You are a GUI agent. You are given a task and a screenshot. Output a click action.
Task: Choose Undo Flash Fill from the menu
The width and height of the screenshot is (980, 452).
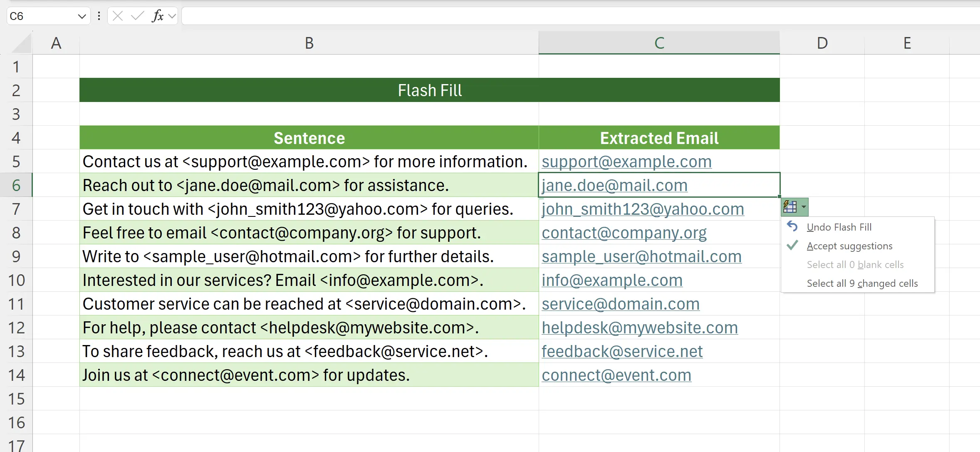click(839, 227)
